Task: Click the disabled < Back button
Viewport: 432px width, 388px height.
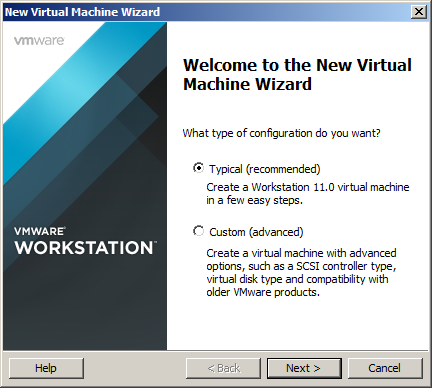Action: (x=223, y=368)
